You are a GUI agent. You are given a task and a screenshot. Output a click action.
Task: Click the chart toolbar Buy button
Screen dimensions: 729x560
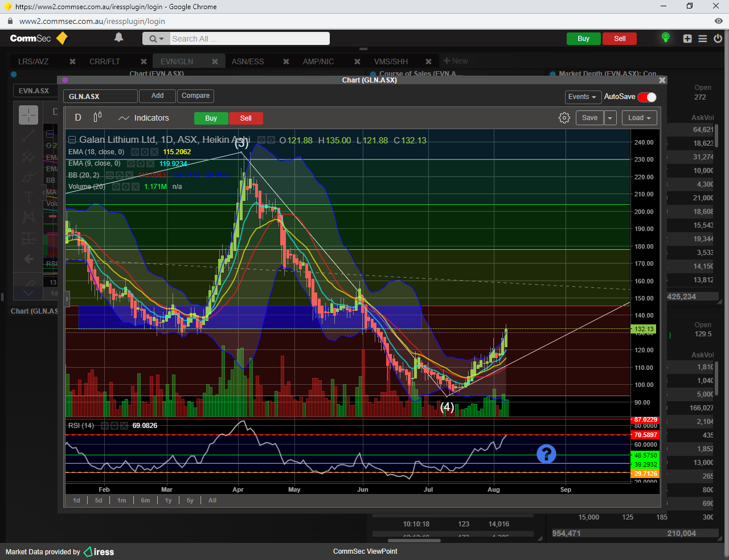tap(211, 118)
